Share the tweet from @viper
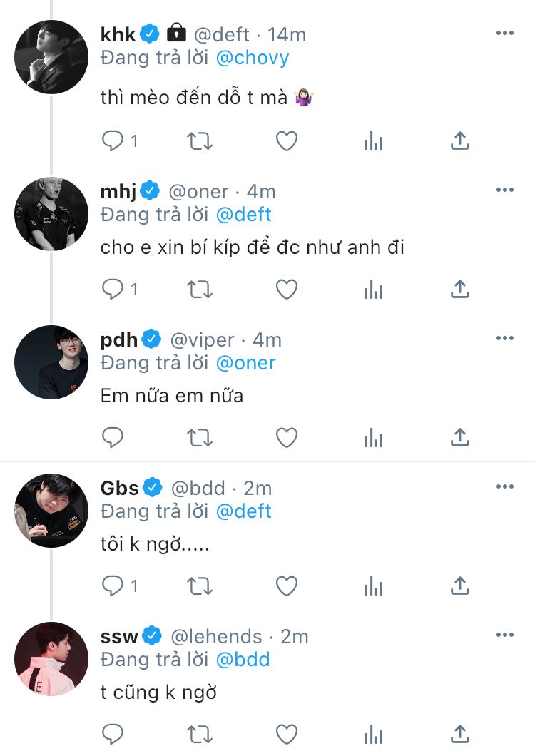Viewport: 535px width, 756px height. click(460, 437)
